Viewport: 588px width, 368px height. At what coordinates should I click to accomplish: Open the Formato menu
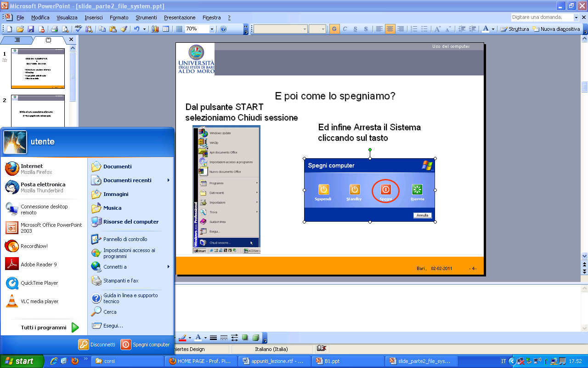click(x=119, y=17)
